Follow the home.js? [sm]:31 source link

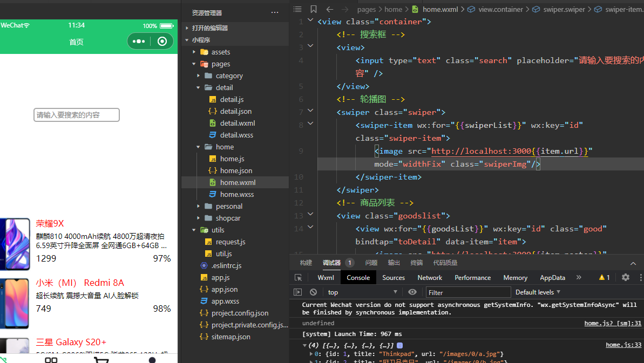coord(613,323)
